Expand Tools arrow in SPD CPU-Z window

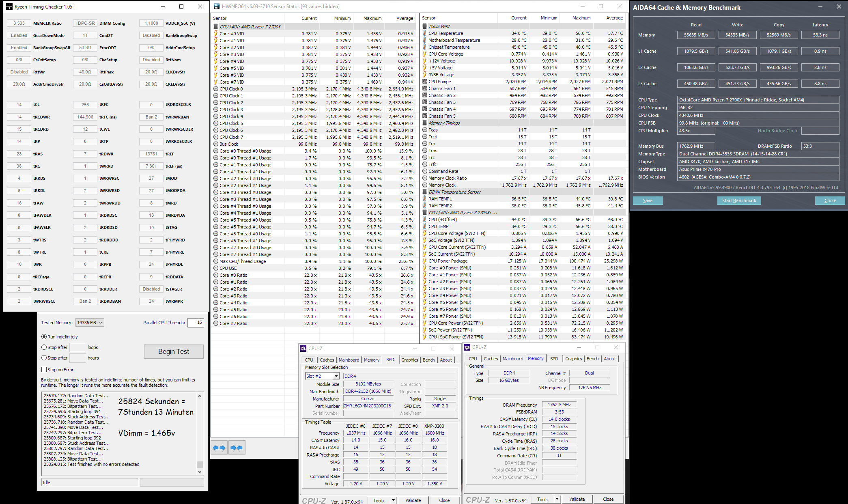[393, 500]
